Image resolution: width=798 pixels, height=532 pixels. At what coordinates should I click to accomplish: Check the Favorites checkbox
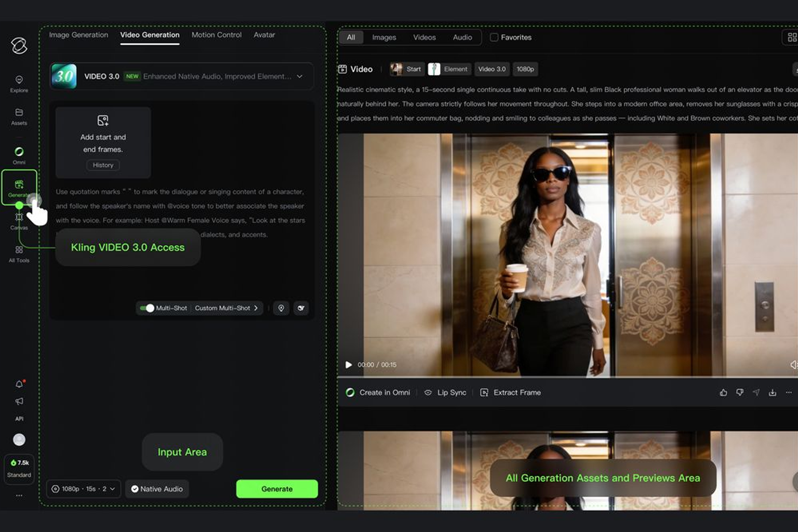(494, 37)
